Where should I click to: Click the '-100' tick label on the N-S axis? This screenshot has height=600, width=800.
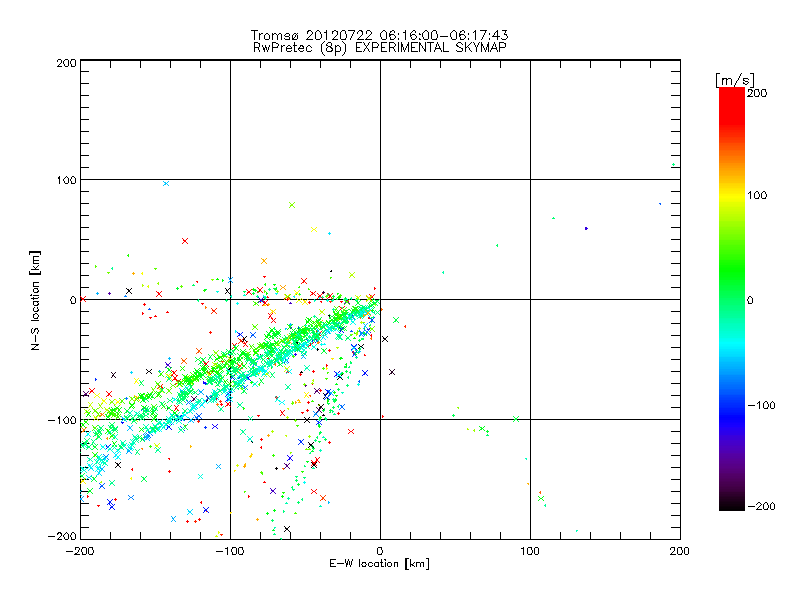(62, 420)
